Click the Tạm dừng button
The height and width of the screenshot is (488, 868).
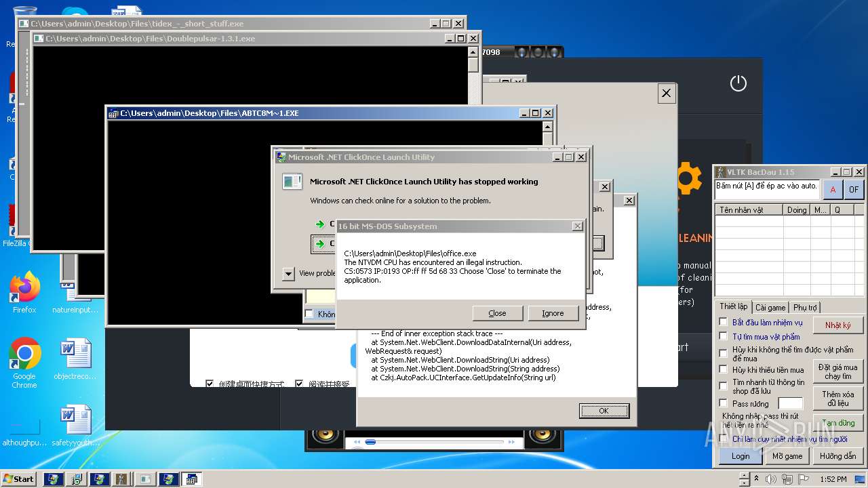(837, 423)
